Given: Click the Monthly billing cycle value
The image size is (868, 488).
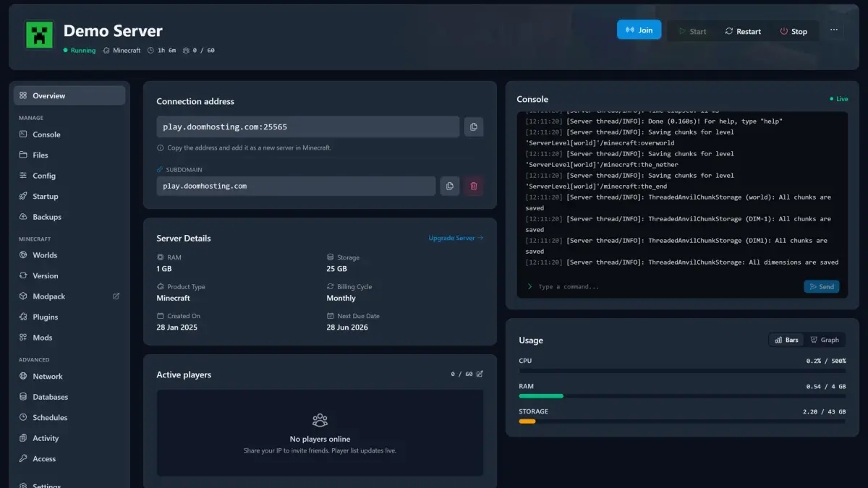Looking at the screenshot, I should [x=341, y=298].
